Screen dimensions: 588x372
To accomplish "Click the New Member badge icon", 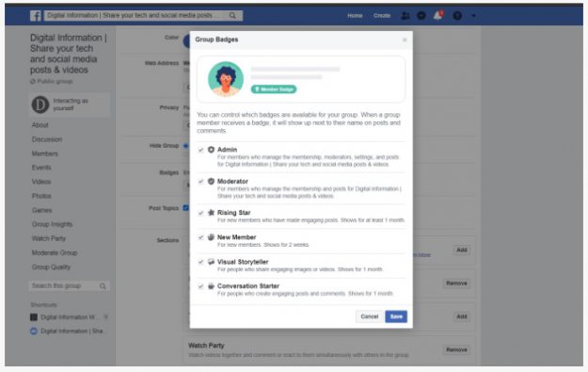I will click(211, 237).
